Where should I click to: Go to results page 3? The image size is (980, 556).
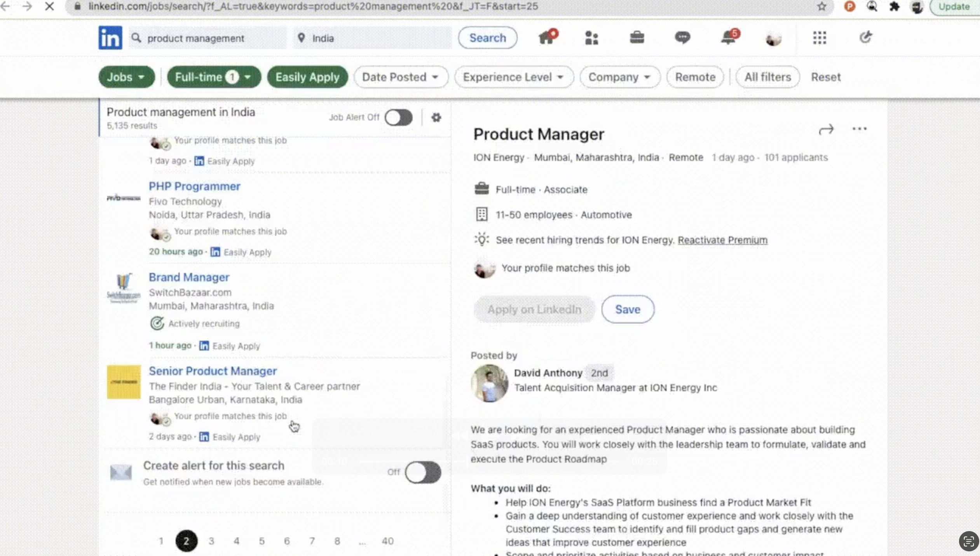click(211, 541)
